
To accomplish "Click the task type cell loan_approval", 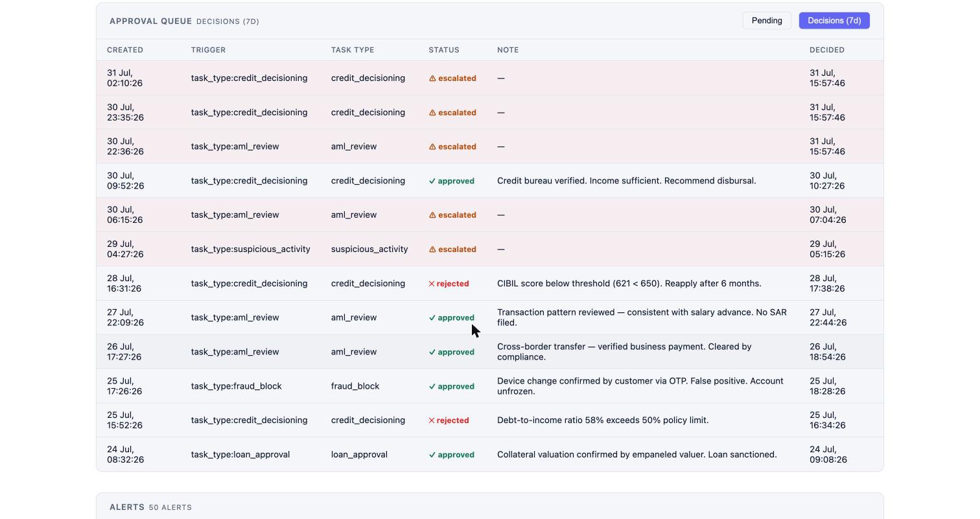I will [359, 455].
